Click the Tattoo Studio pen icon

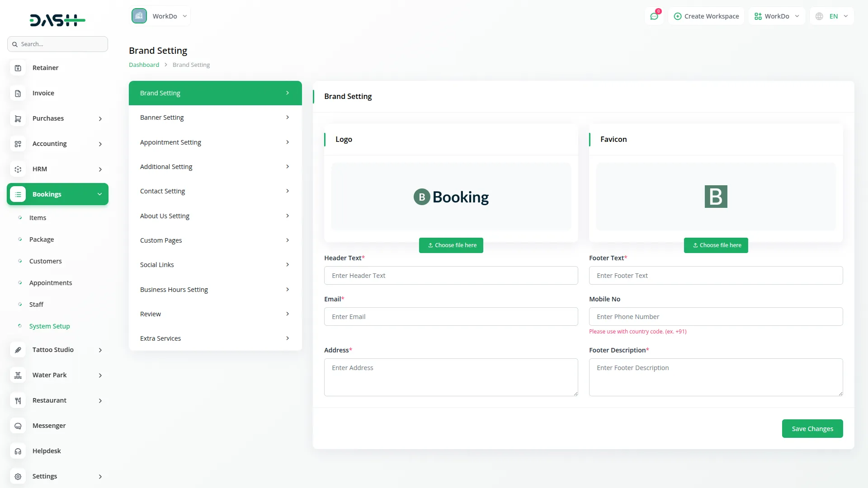coord(18,350)
